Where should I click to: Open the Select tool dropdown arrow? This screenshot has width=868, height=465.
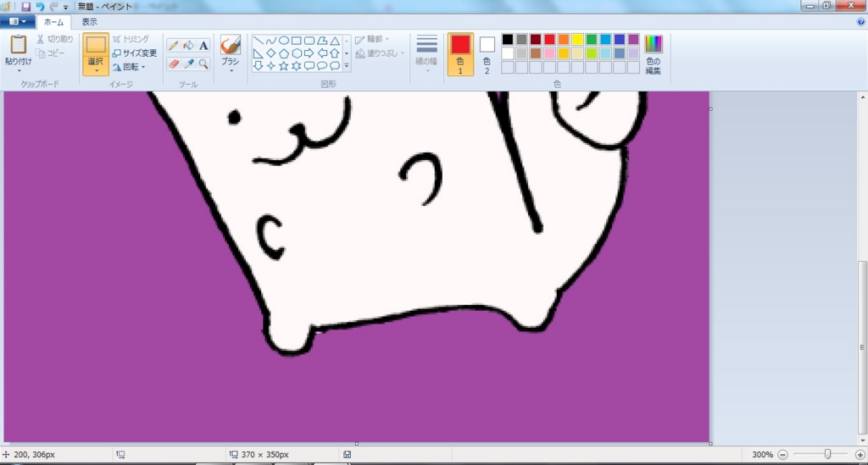(95, 71)
